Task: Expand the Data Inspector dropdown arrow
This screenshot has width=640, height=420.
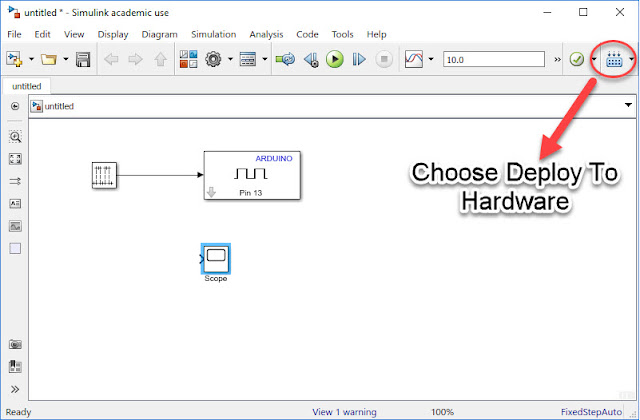Action: 431,60
